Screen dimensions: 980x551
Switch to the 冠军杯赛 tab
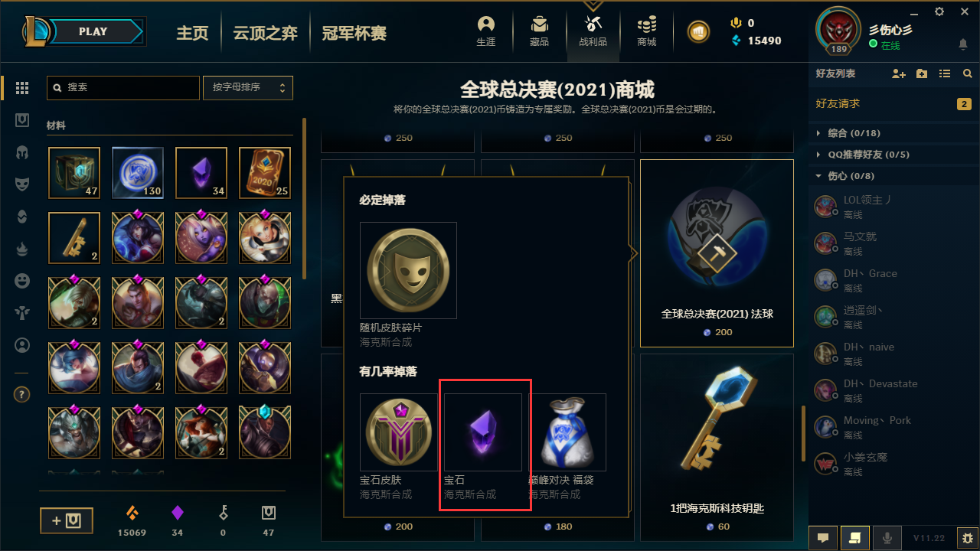click(354, 33)
